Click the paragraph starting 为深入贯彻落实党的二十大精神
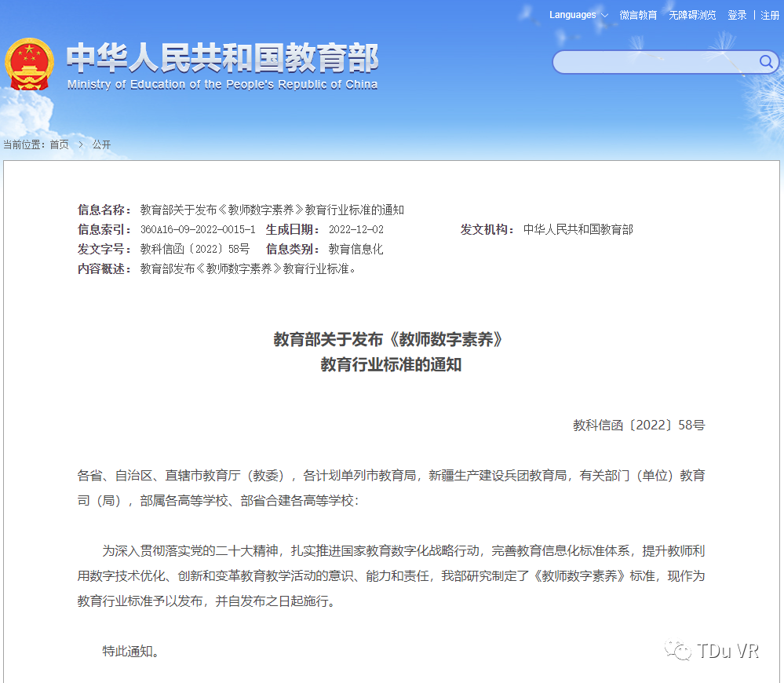The height and width of the screenshot is (683, 784). click(x=391, y=576)
